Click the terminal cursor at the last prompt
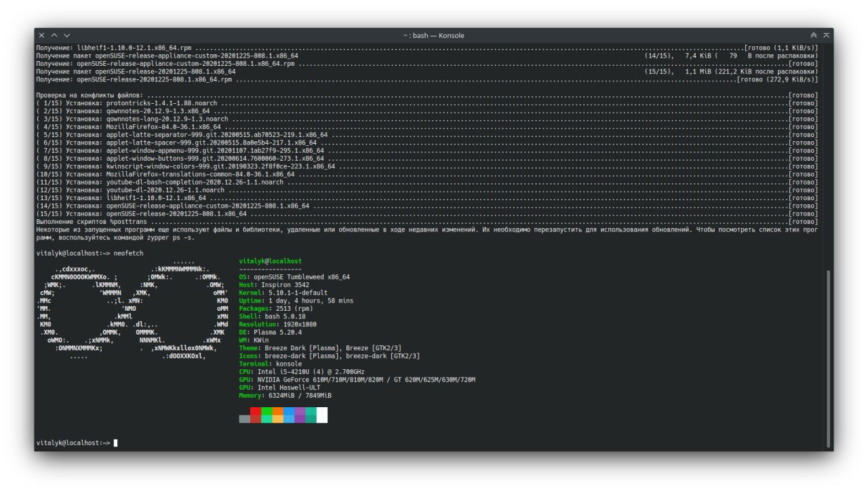The image size is (868, 492). [116, 442]
